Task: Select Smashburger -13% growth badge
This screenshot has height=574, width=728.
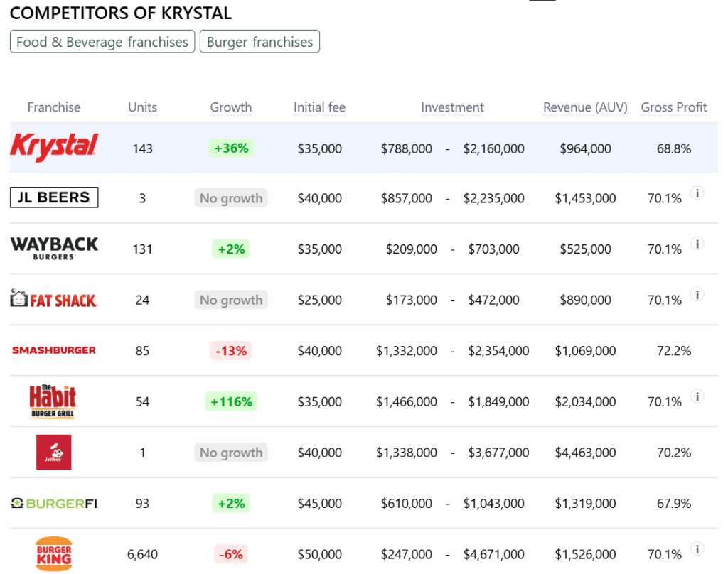Action: click(231, 351)
